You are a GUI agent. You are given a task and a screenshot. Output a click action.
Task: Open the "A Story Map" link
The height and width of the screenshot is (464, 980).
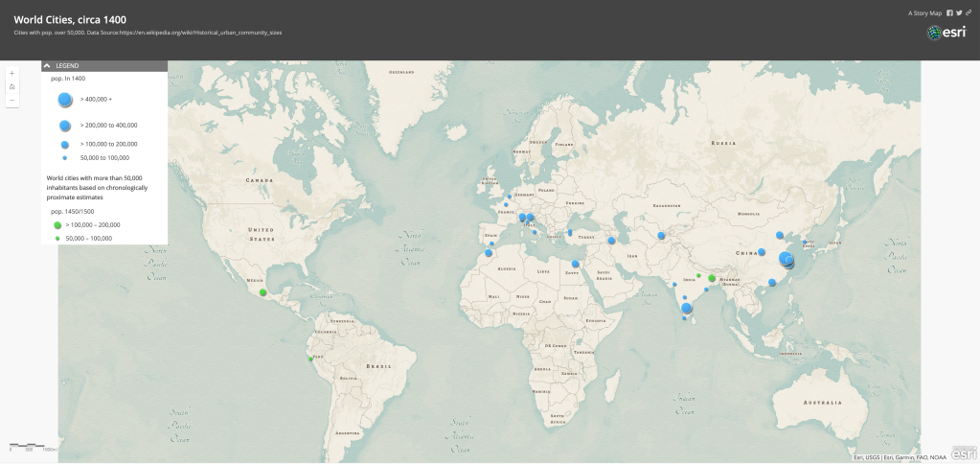924,12
